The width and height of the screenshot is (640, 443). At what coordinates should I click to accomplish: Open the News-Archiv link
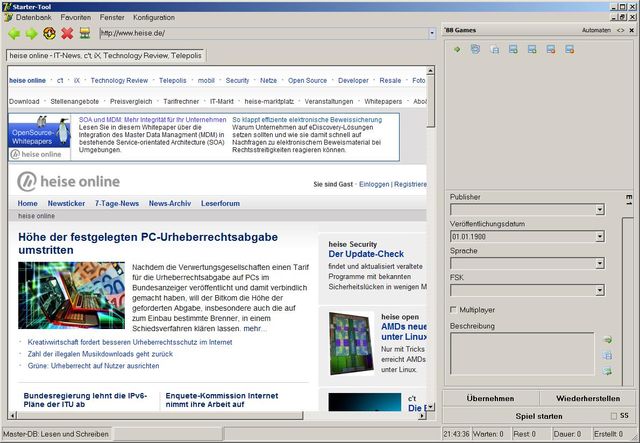click(170, 203)
